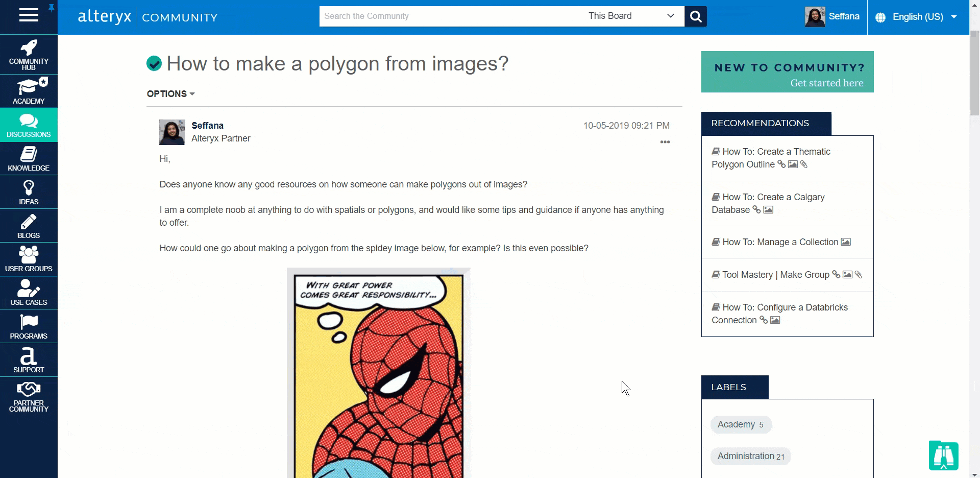Open Tool Mastery | Make Group article
The image size is (980, 478).
776,275
